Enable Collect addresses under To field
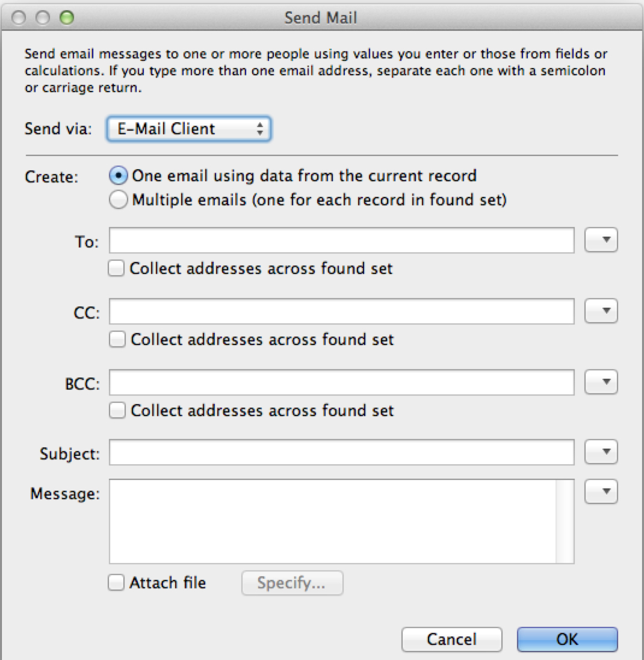The width and height of the screenshot is (644, 660). (117, 269)
